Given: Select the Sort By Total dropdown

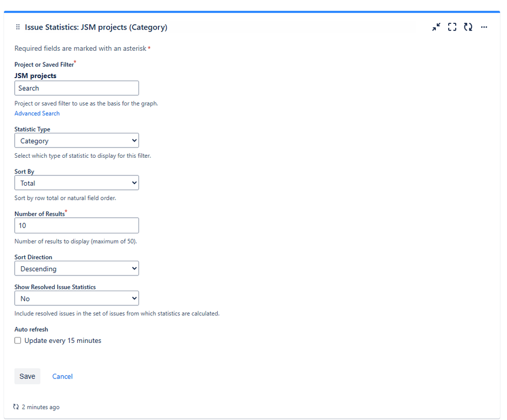Looking at the screenshot, I should [76, 183].
